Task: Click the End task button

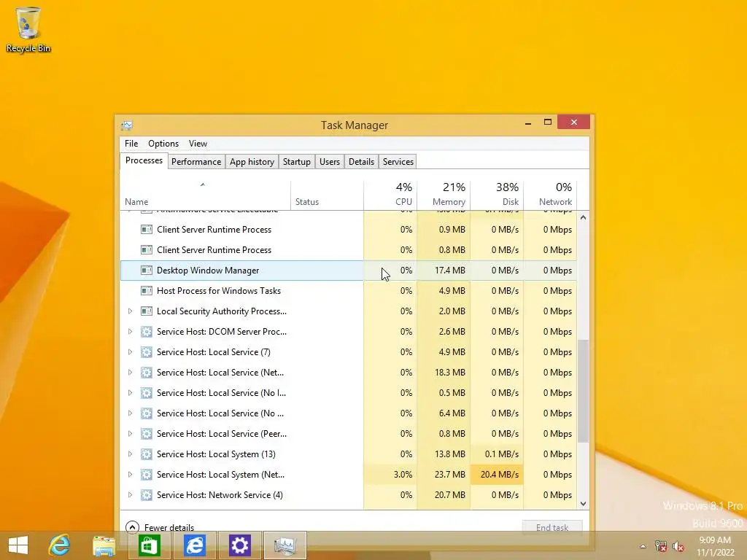Action: [552, 527]
